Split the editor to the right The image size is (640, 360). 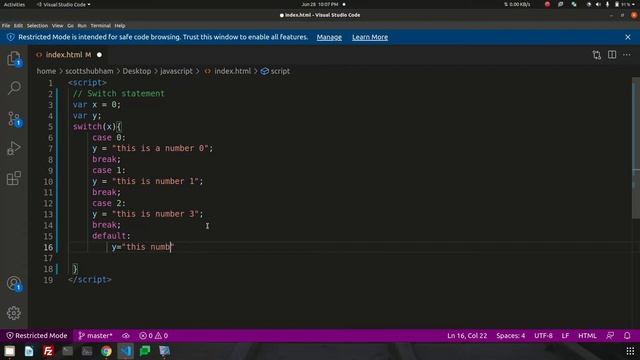tap(612, 55)
